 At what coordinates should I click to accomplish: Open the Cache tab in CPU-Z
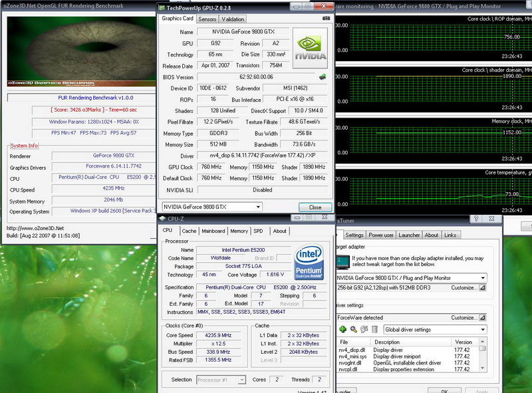(189, 231)
